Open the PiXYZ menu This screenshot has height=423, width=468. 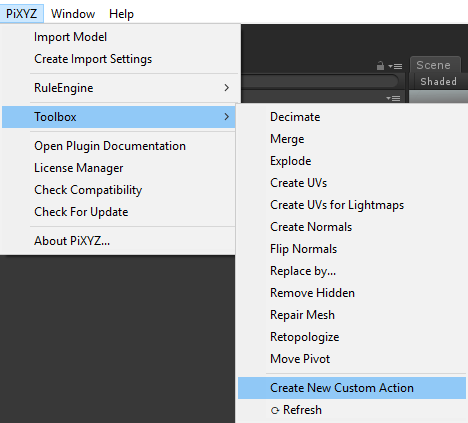coord(22,14)
